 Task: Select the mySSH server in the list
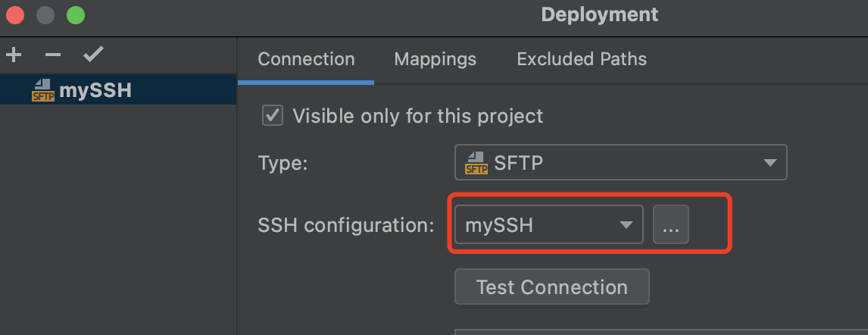coord(95,90)
